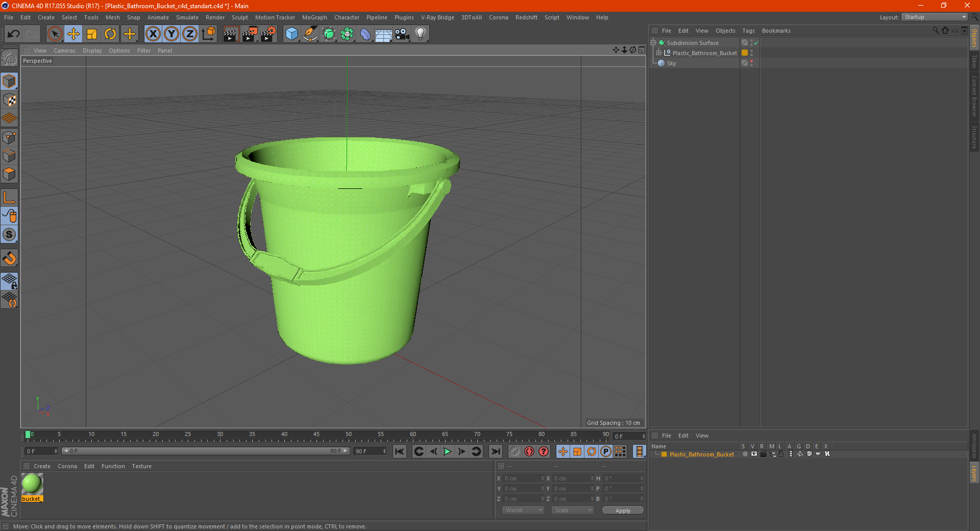Switch to Texture mode
This screenshot has height=531, width=980.
tap(9, 100)
